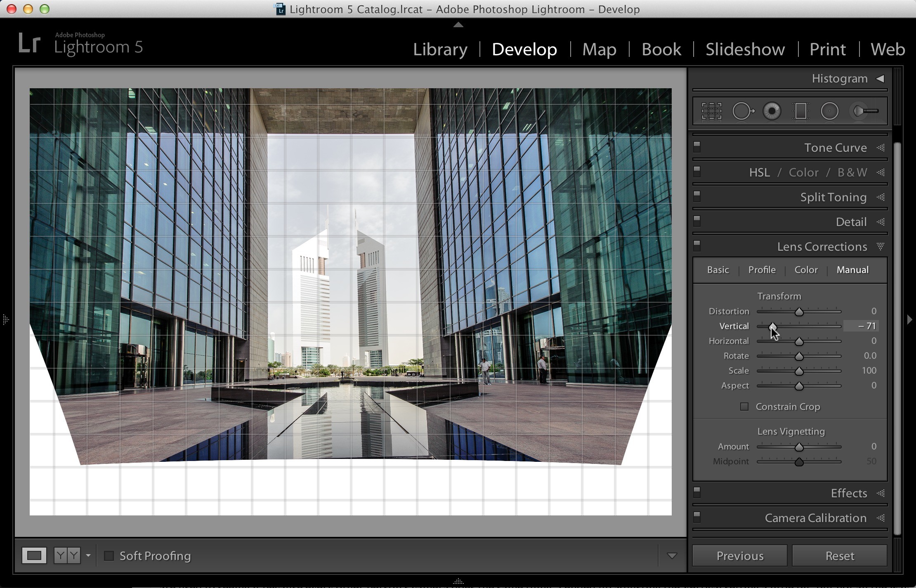Screen dimensions: 916x588
Task: Select the Adjustment Brush tool
Action: (x=865, y=111)
